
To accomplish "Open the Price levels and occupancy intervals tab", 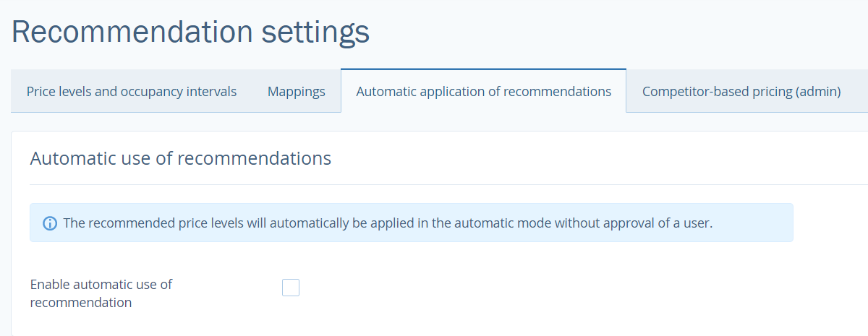I will pos(132,92).
